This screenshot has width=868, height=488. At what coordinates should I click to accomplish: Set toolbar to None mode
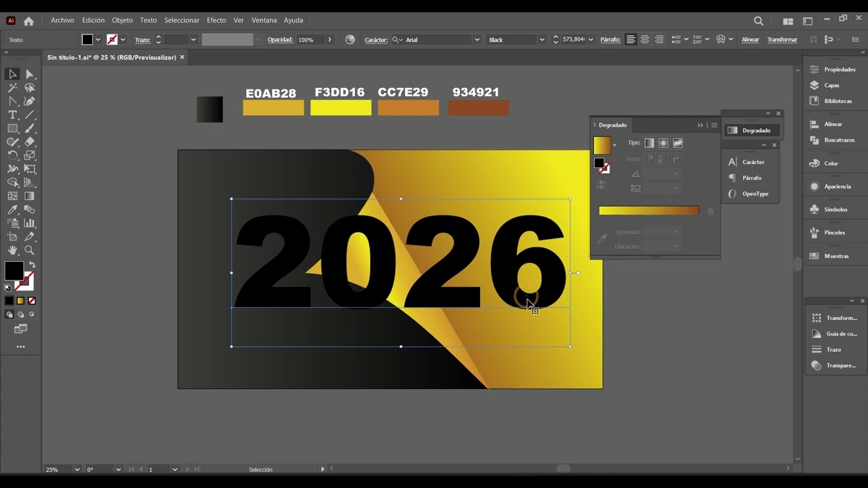click(x=32, y=301)
